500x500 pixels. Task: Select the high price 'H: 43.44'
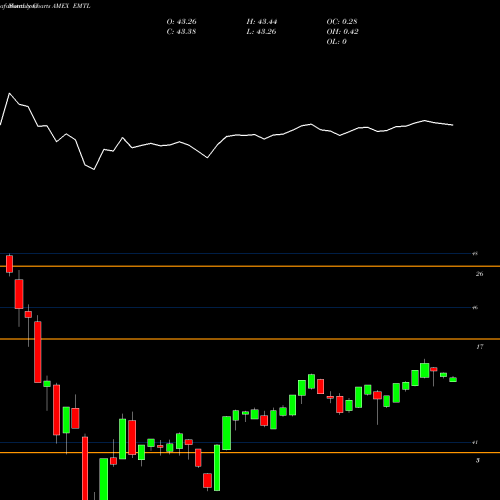click(x=262, y=22)
